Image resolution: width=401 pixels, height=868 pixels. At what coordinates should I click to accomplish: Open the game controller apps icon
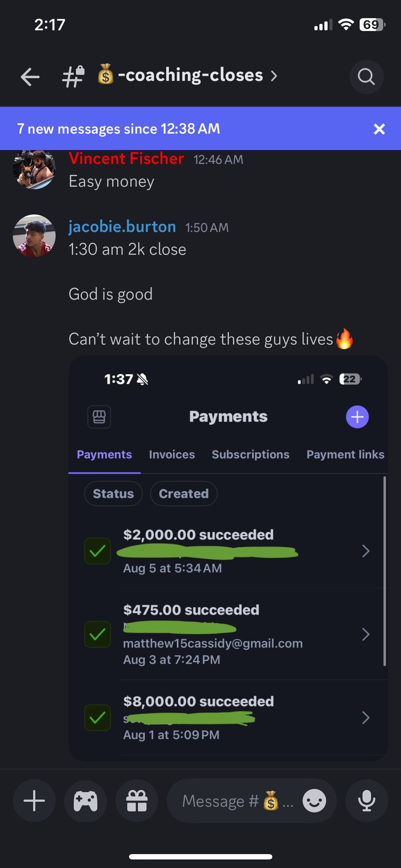coord(85,801)
